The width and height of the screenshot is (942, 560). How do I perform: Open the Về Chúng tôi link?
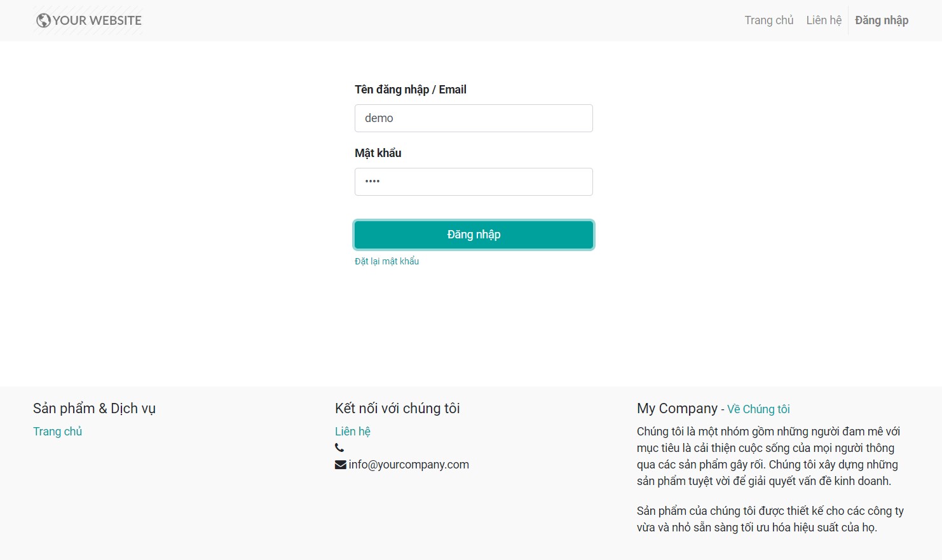tap(758, 409)
